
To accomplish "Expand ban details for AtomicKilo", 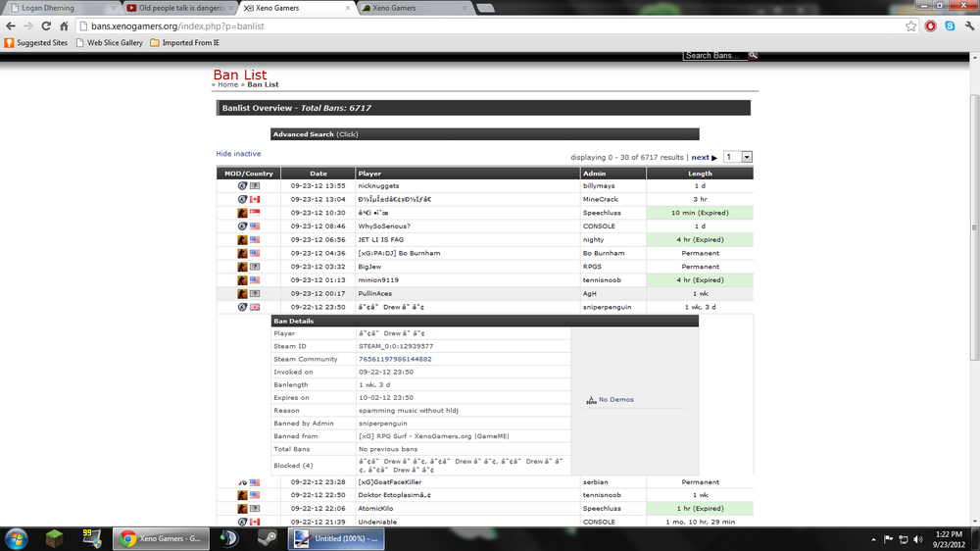I will (x=485, y=509).
